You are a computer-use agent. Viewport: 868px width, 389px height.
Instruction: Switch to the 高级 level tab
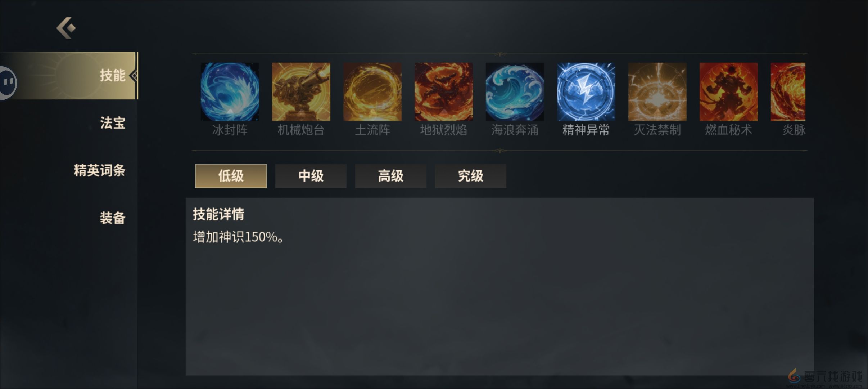click(390, 176)
